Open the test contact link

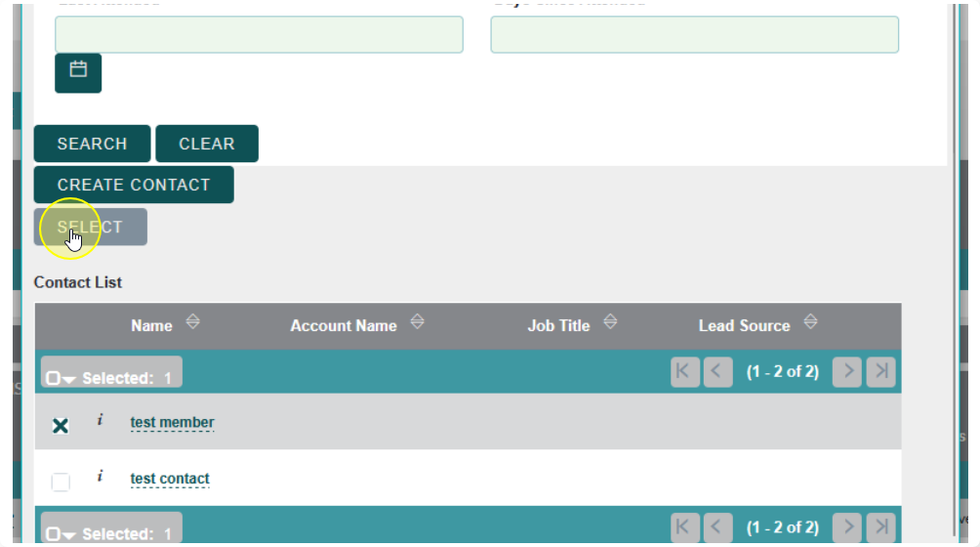coord(170,479)
